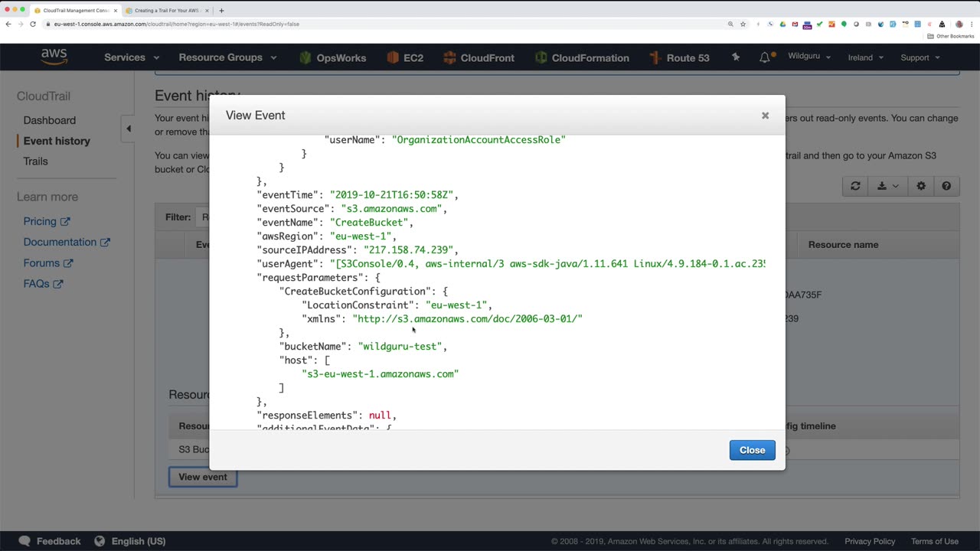Click the help question mark icon
Screen dimensions: 980x551
point(946,186)
